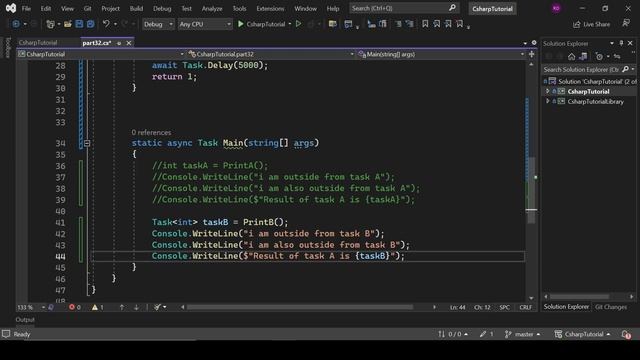This screenshot has height=360, width=640.
Task: Click the feedback person icon near Live Share
Action: tap(626, 24)
